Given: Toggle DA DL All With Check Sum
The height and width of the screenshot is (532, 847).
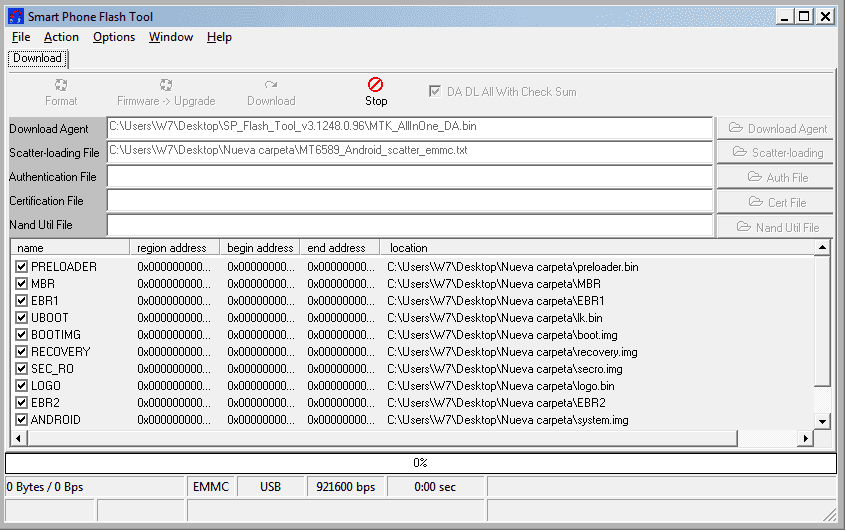Looking at the screenshot, I should click(x=434, y=91).
